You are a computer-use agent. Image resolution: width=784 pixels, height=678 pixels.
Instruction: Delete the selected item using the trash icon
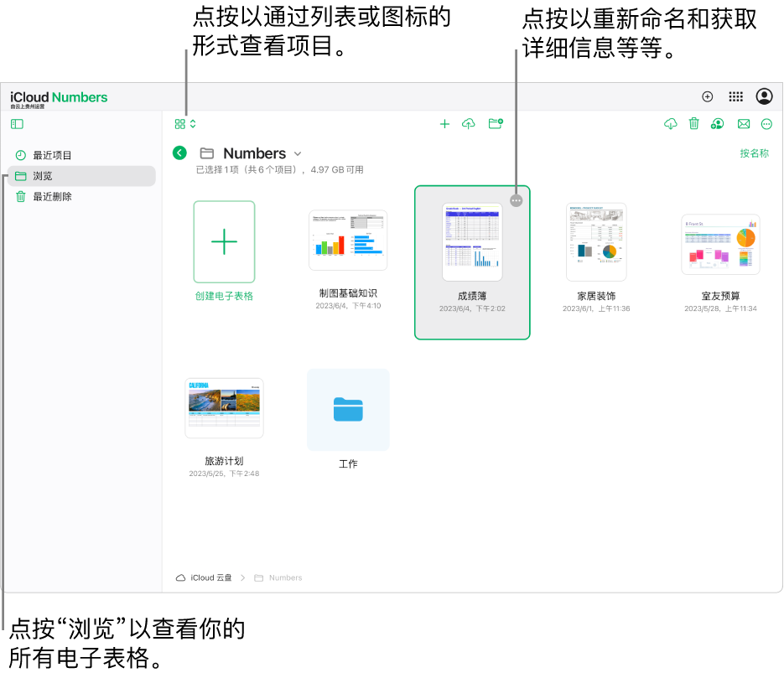coord(693,123)
